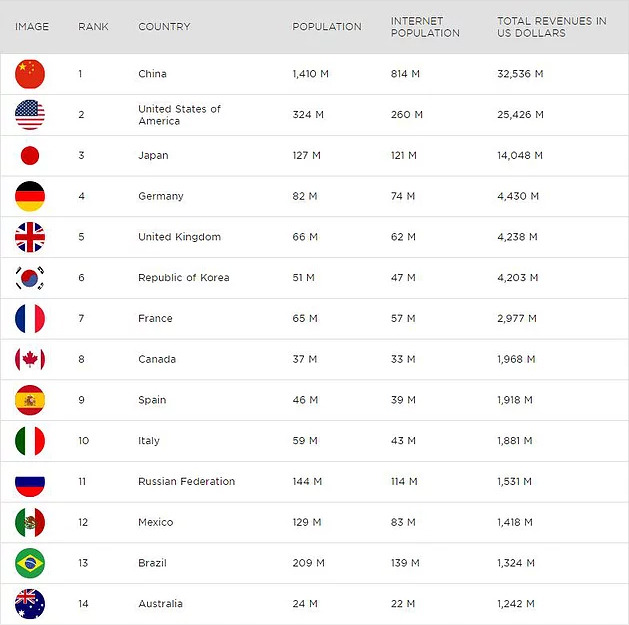Click the China flag icon
Image resolution: width=629 pixels, height=625 pixels.
pos(30,74)
